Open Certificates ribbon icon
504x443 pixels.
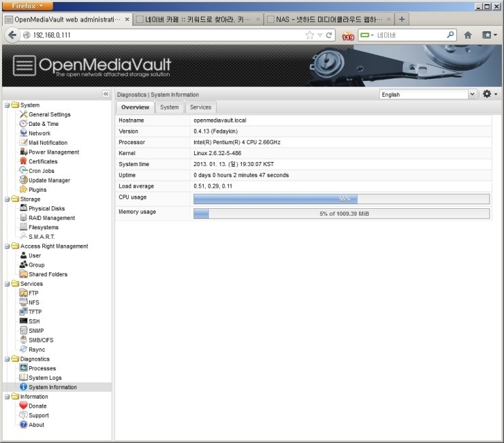coord(23,161)
